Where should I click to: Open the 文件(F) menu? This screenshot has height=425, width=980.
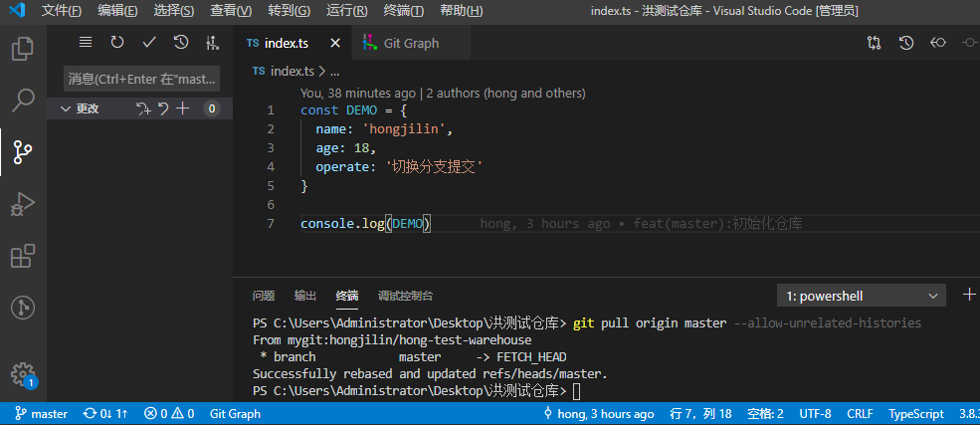pos(62,11)
